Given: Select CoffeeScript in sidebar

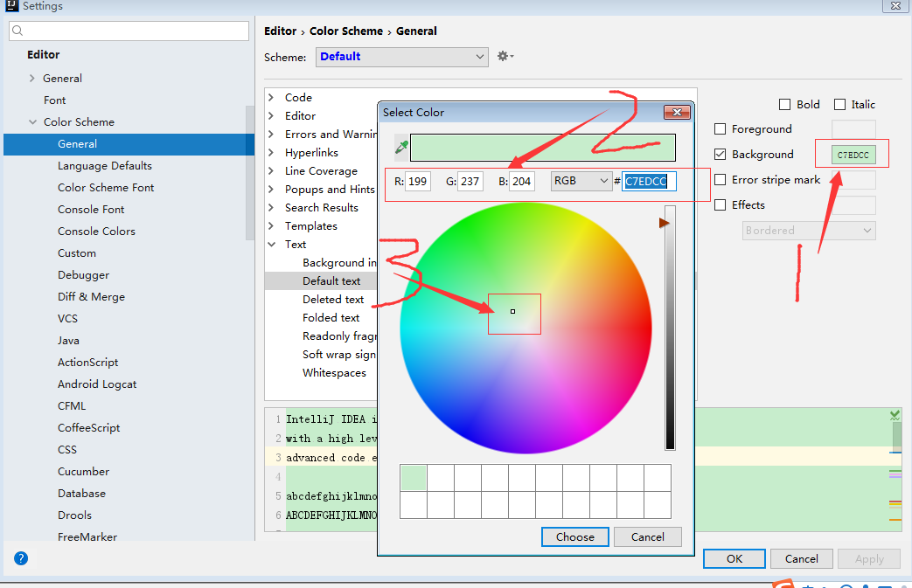Looking at the screenshot, I should (x=88, y=427).
